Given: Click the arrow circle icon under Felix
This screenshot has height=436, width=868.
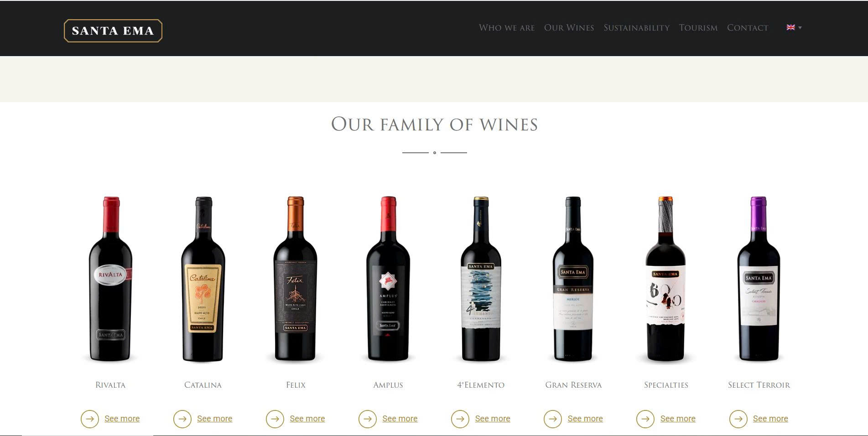Looking at the screenshot, I should [x=275, y=419].
